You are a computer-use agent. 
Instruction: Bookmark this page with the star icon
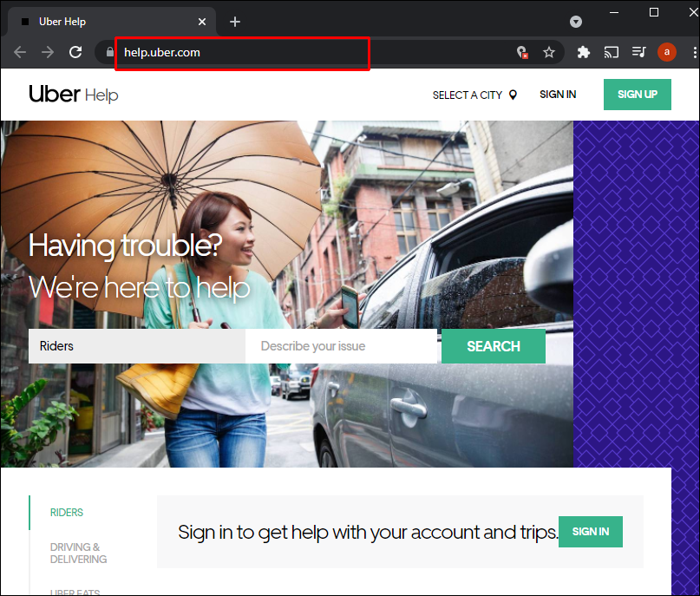click(x=549, y=52)
